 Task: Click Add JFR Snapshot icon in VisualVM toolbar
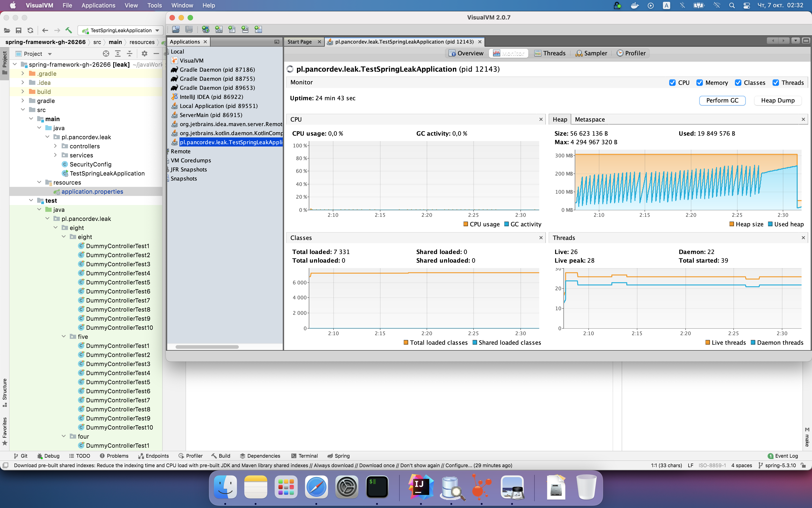[245, 29]
